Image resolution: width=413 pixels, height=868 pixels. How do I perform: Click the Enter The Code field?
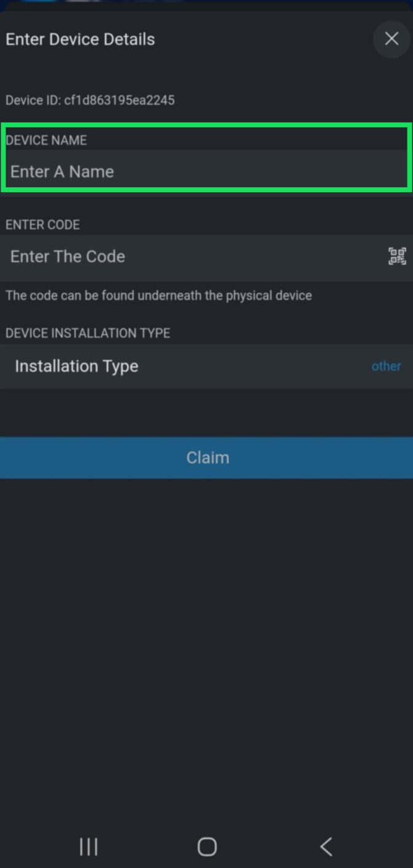click(190, 257)
